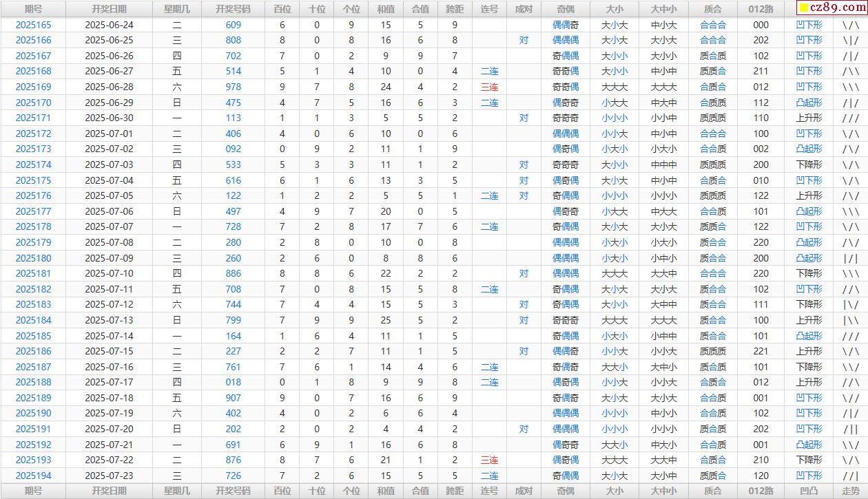Click 凹下形 shape in row 2025189
This screenshot has height=499, width=868.
(809, 398)
